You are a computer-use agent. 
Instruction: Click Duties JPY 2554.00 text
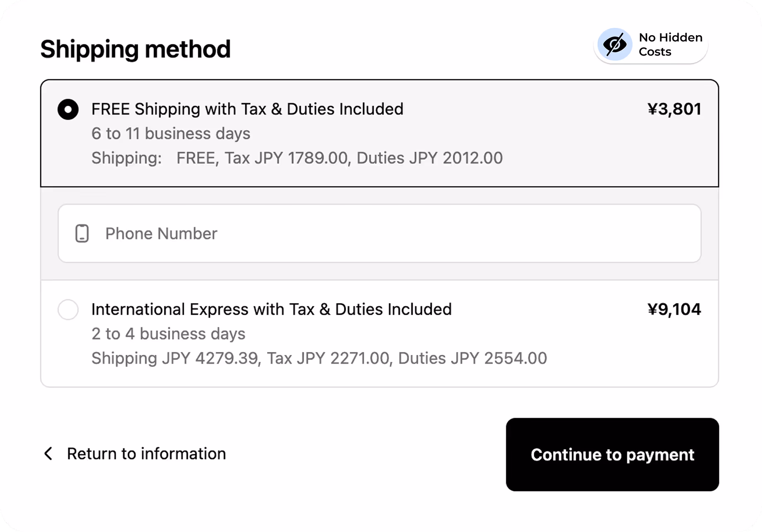(x=472, y=358)
